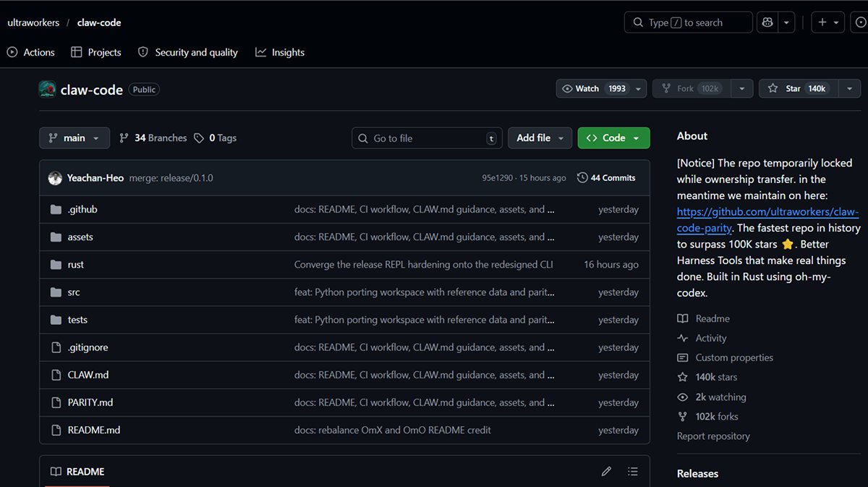Click the 102k forks link
868x487 pixels.
pos(707,416)
